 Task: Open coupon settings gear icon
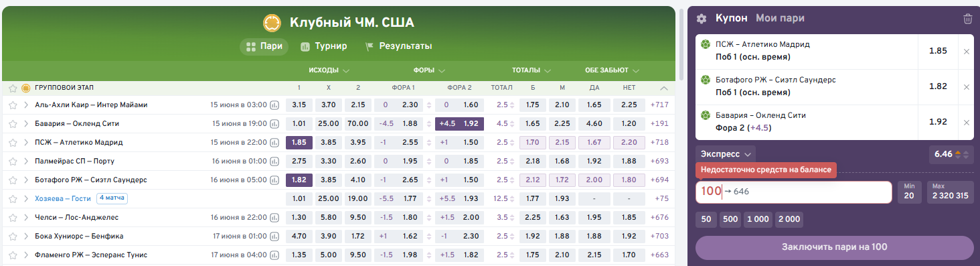(702, 19)
